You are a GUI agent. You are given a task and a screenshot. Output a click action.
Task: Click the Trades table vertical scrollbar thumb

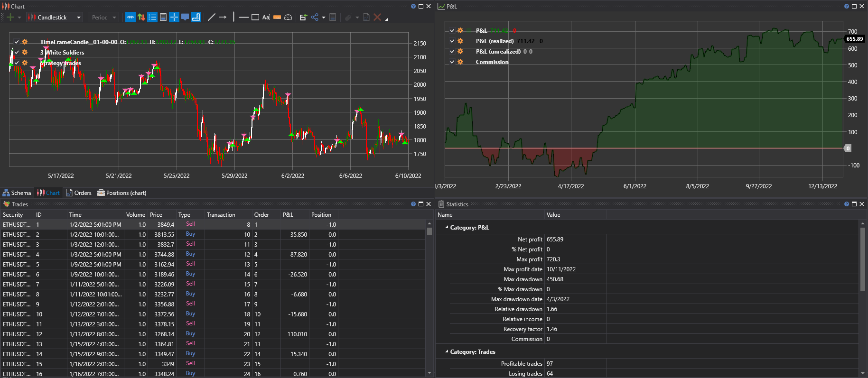[429, 231]
